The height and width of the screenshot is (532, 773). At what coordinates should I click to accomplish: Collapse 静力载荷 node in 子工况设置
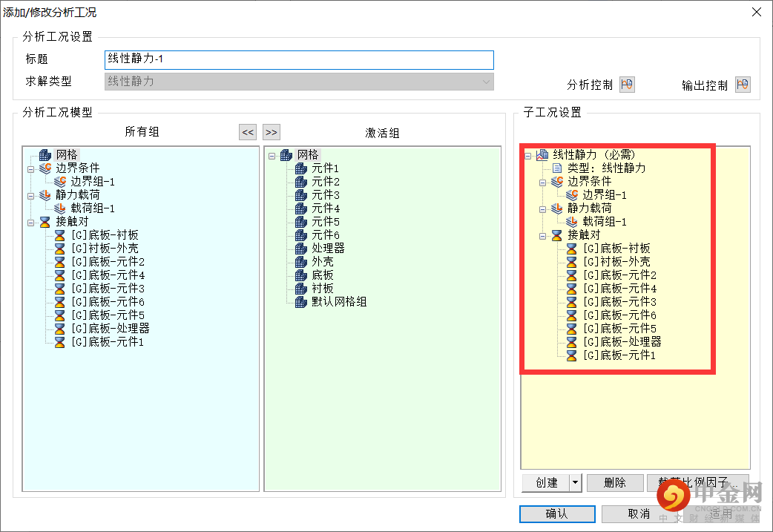coord(542,209)
